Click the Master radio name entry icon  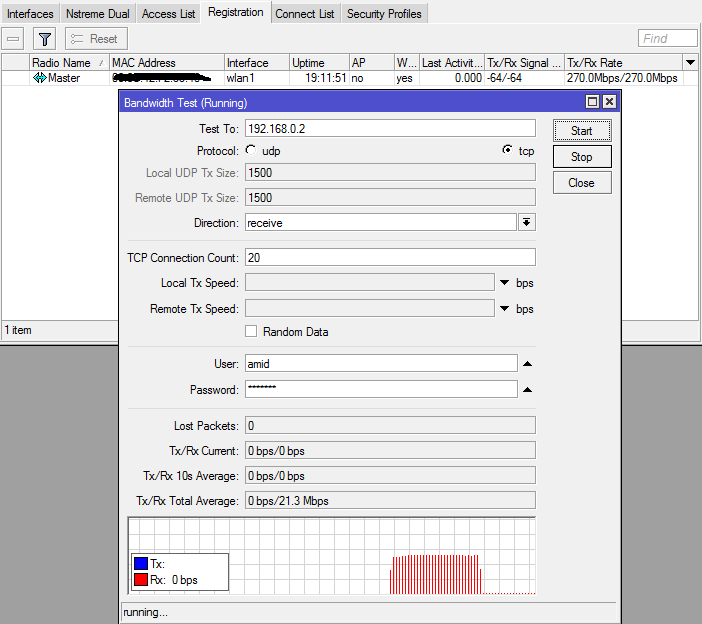coord(40,78)
